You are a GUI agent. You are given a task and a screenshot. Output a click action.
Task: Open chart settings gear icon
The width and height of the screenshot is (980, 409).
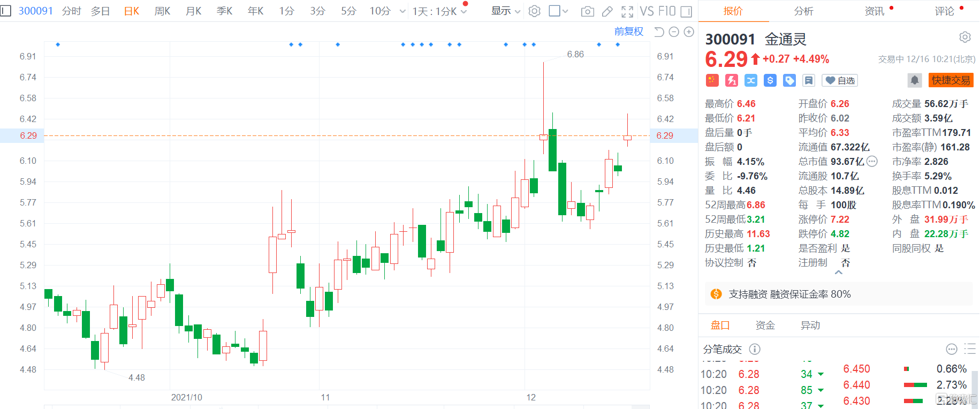pos(534,11)
